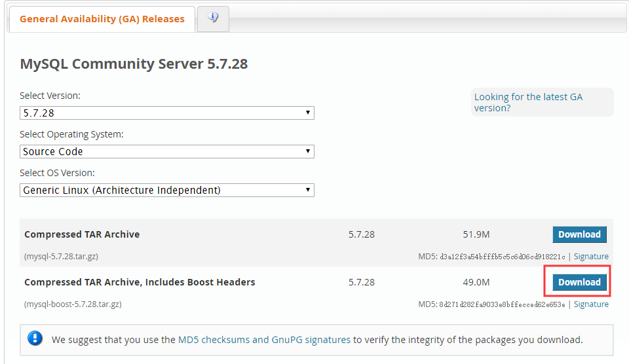The image size is (629, 364).
Task: Follow the 'Looking for the latest GA version?' link
Action: (x=528, y=102)
